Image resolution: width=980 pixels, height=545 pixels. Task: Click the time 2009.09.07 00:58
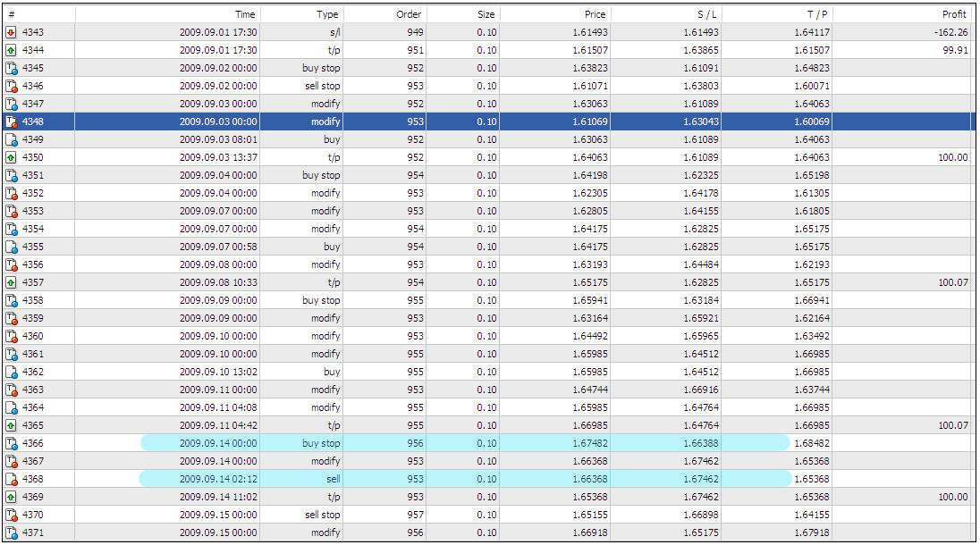coord(218,247)
